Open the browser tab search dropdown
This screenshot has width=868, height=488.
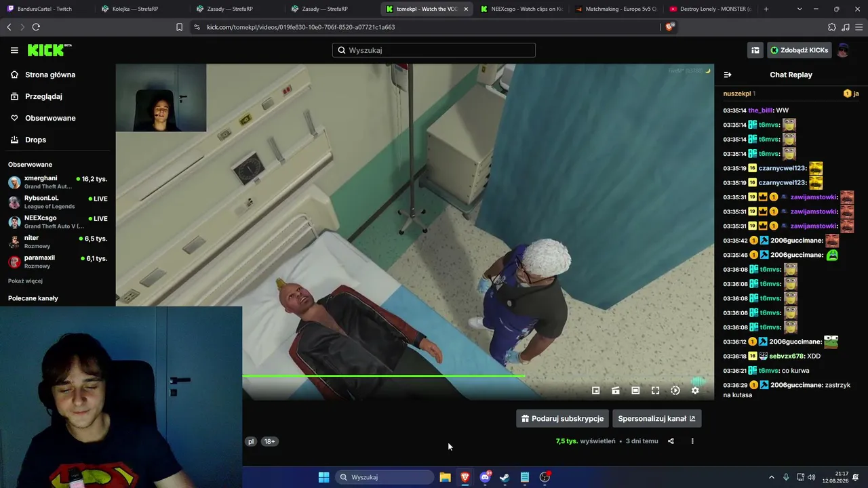click(x=800, y=9)
